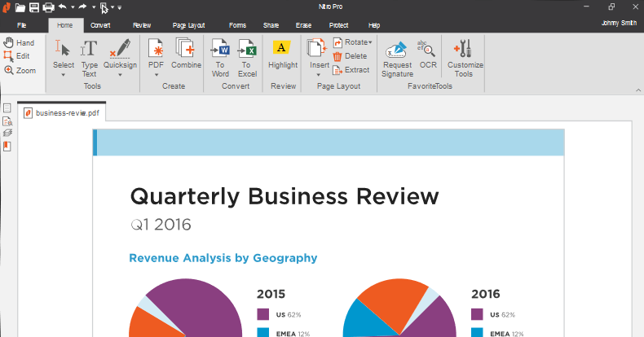The width and height of the screenshot is (644, 337).
Task: Open the Pages pane sidebar icon
Action: 7,107
